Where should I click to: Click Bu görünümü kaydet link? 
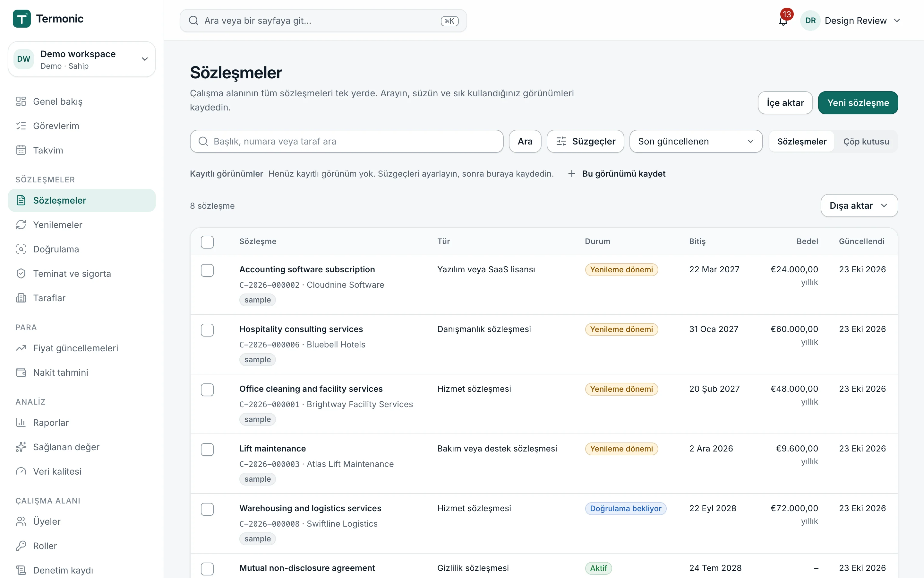[617, 174]
